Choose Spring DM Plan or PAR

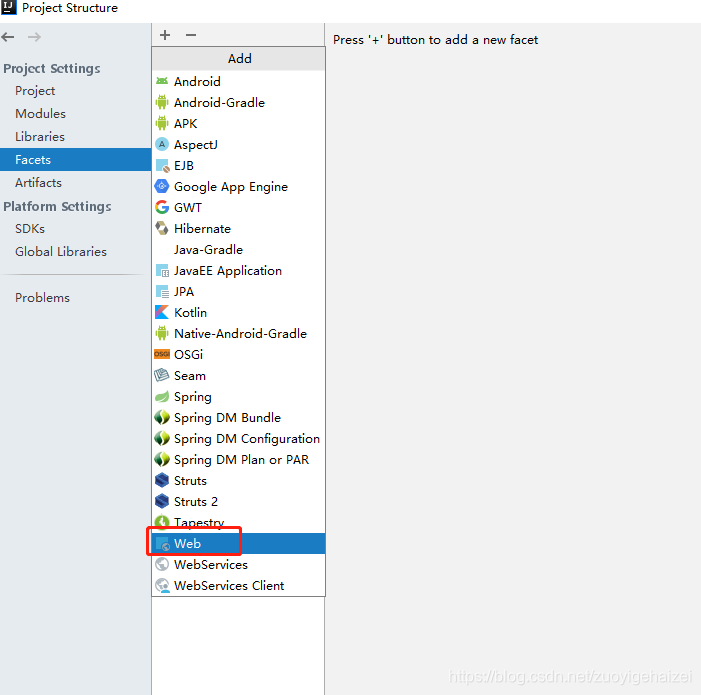(239, 459)
